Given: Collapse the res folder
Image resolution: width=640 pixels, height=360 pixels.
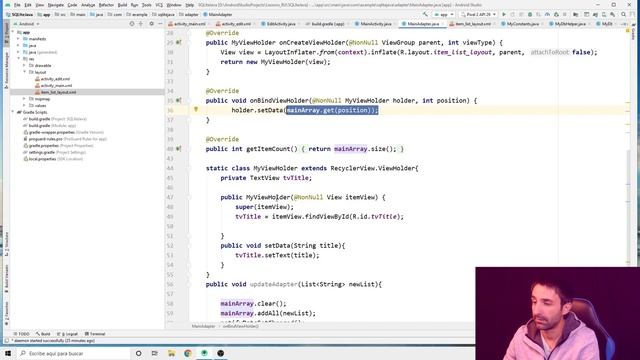Looking at the screenshot, I should [x=18, y=59].
